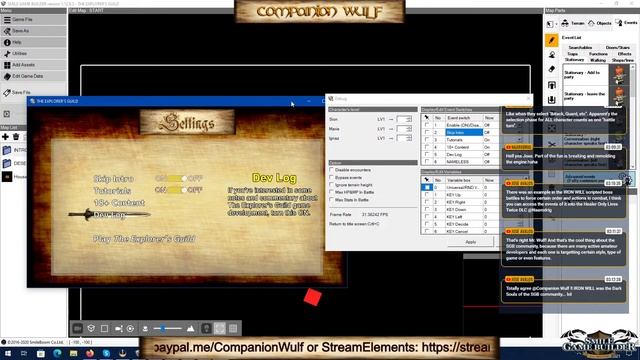Open the Stationary event category tab

click(x=574, y=60)
